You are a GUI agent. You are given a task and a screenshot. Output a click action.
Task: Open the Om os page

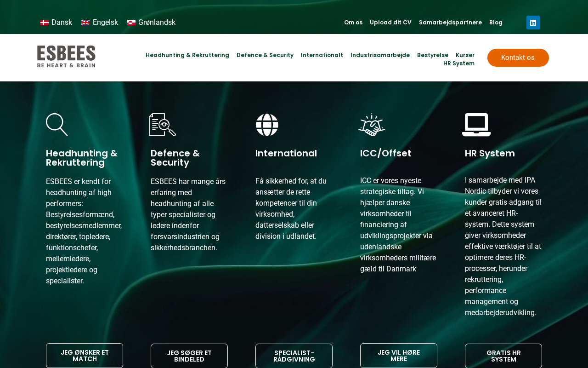click(353, 23)
